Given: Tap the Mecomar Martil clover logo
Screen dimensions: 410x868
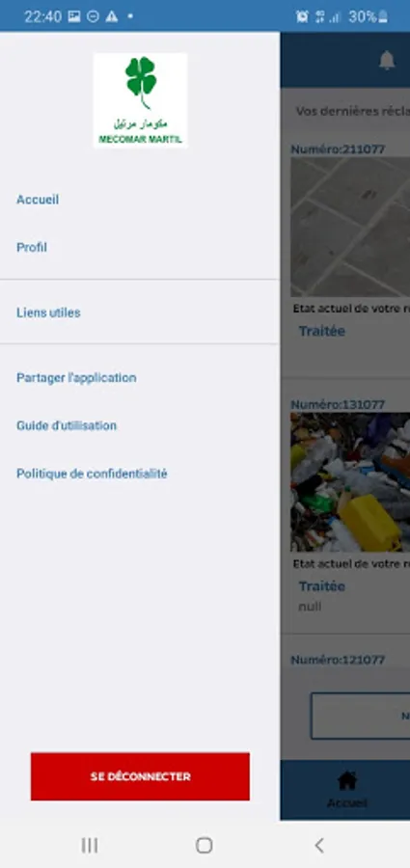Looking at the screenshot, I should click(x=140, y=100).
